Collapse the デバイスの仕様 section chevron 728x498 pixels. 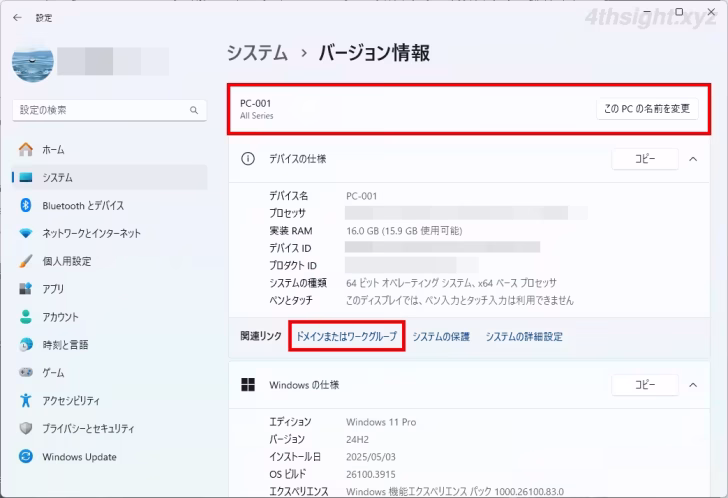[693, 159]
